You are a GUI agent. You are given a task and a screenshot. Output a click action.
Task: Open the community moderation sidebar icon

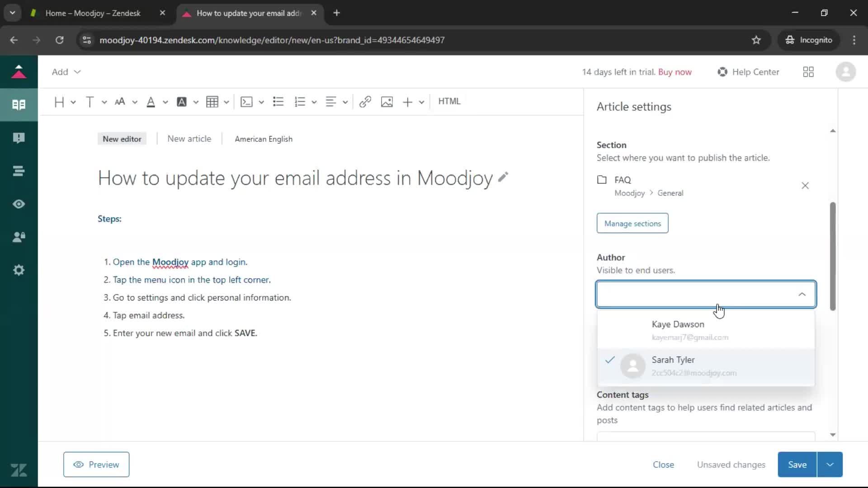(19, 138)
